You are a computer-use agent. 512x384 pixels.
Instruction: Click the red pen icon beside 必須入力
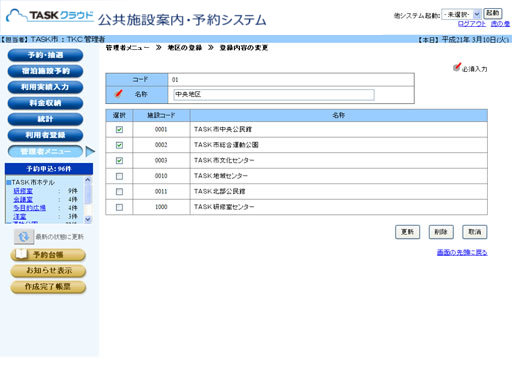tap(457, 67)
